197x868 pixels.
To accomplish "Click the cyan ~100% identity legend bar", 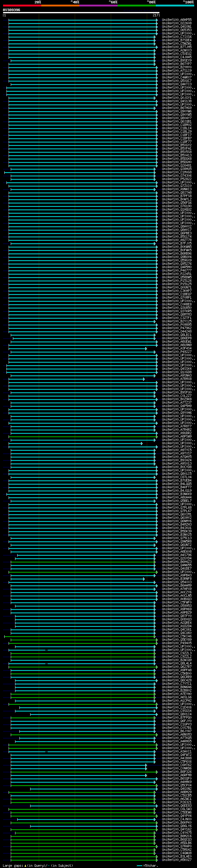I will pos(175,6).
